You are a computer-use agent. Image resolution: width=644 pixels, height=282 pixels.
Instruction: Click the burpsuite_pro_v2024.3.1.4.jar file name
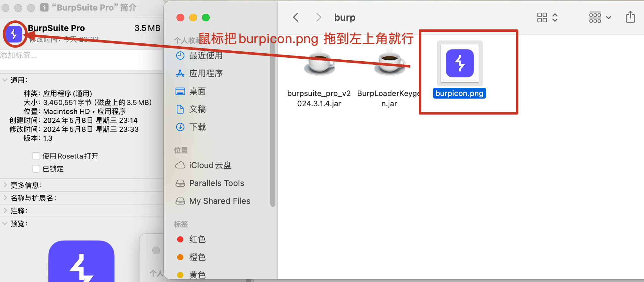(319, 98)
